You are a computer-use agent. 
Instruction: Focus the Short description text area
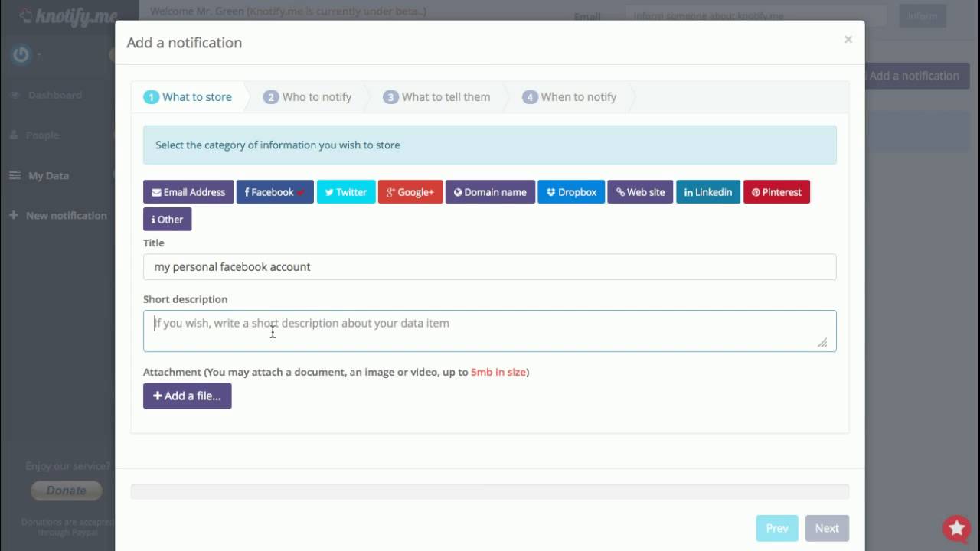490,331
